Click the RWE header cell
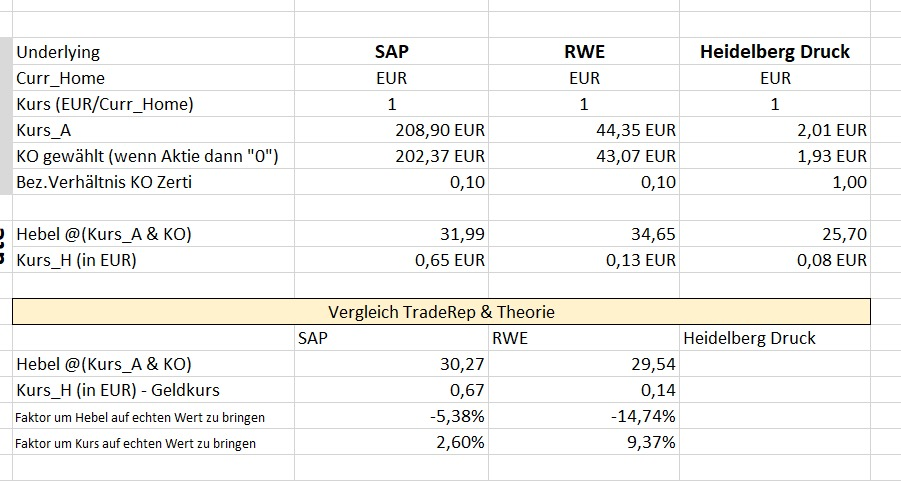The height and width of the screenshot is (481, 901). tap(584, 52)
